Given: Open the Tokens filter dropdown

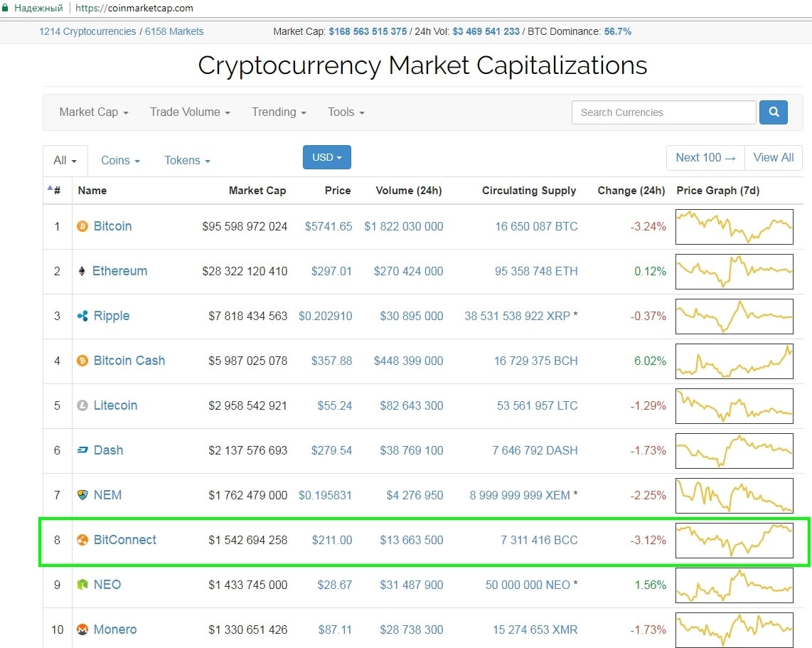Looking at the screenshot, I should (187, 161).
